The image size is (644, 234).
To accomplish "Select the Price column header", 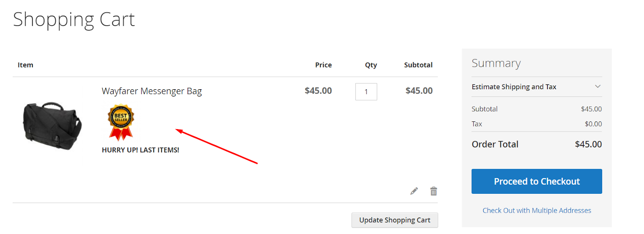I will click(323, 65).
